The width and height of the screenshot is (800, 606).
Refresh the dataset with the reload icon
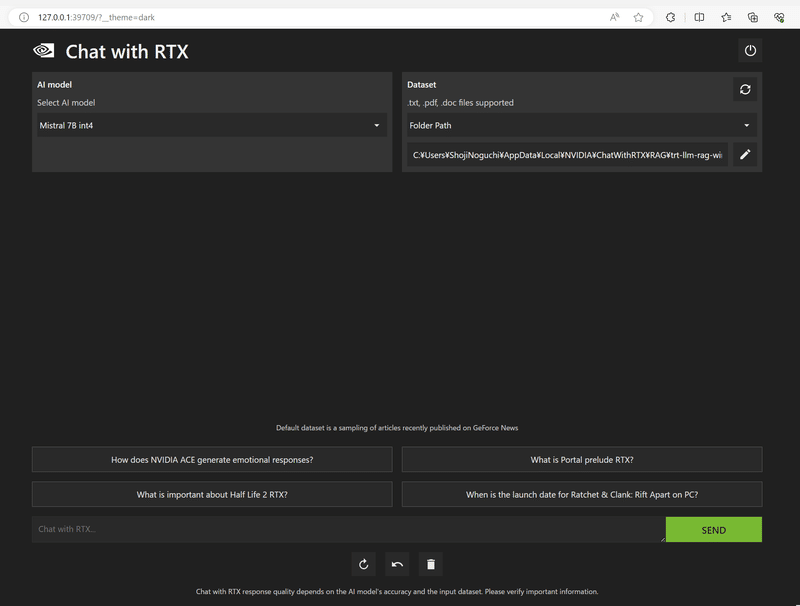745,89
